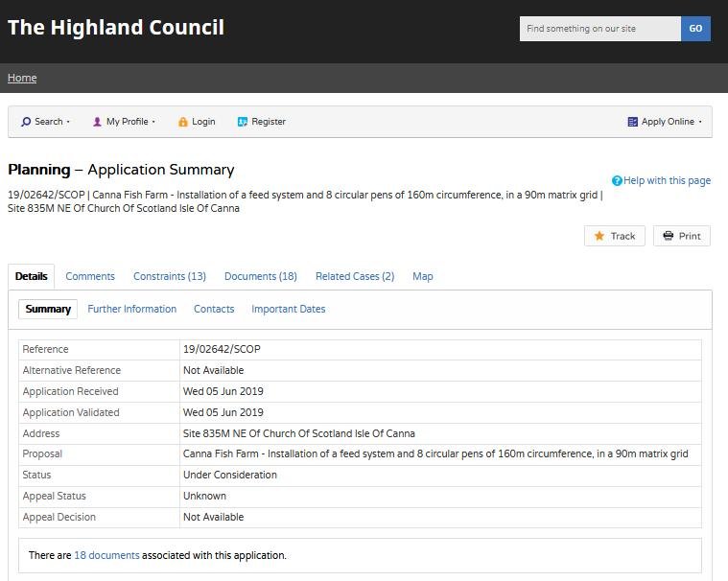Select the Constraints (13) tab
Image resolution: width=728 pixels, height=581 pixels.
[170, 276]
